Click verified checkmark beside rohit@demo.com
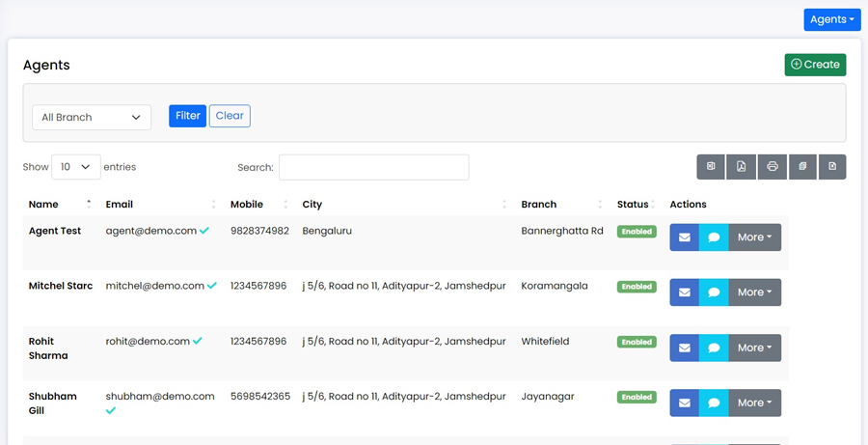The width and height of the screenshot is (868, 445). tap(197, 341)
